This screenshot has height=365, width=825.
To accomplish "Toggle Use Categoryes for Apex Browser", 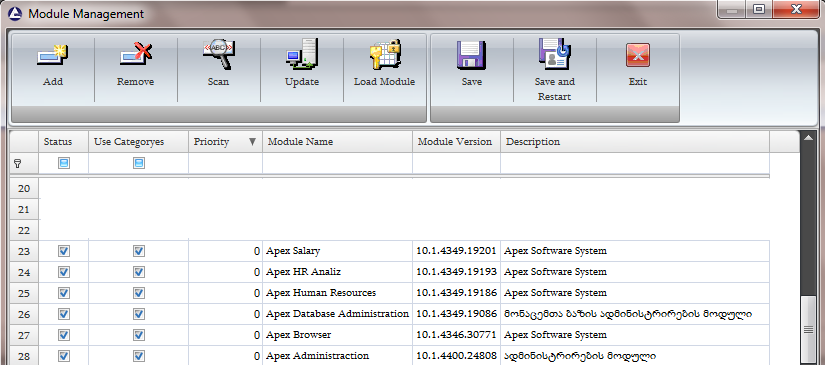I will pos(138,335).
